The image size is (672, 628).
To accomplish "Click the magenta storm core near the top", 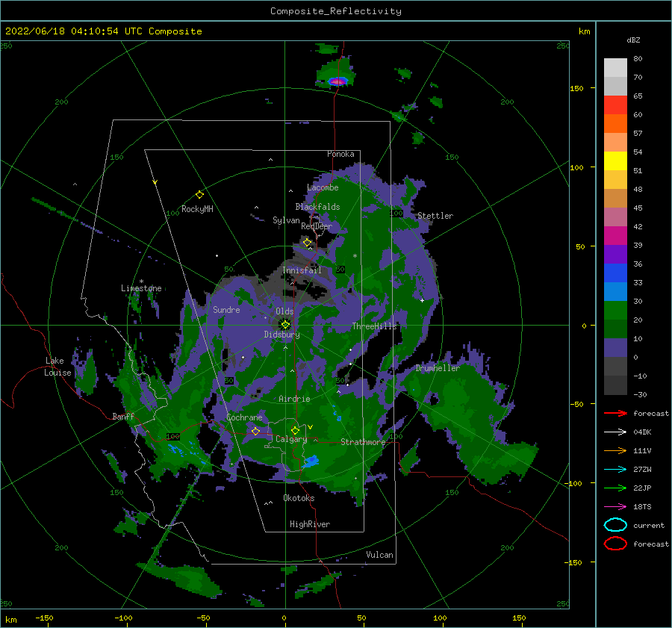I will [x=337, y=81].
